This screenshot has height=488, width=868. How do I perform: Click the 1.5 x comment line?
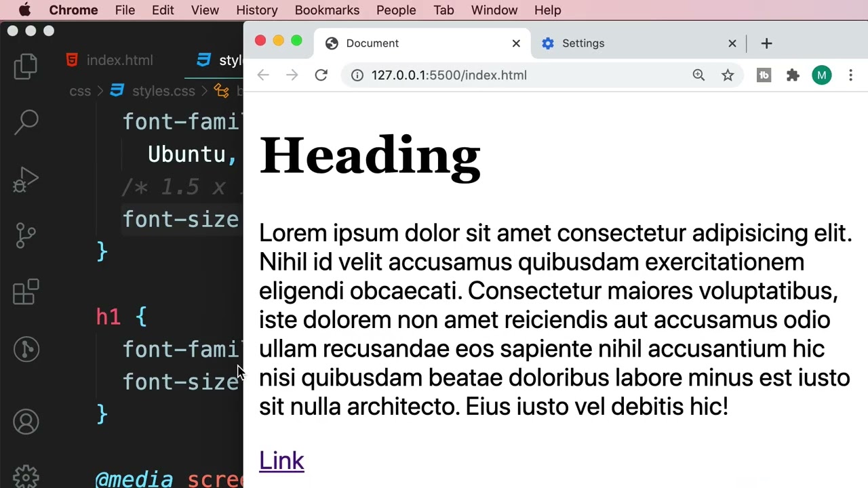tap(182, 187)
